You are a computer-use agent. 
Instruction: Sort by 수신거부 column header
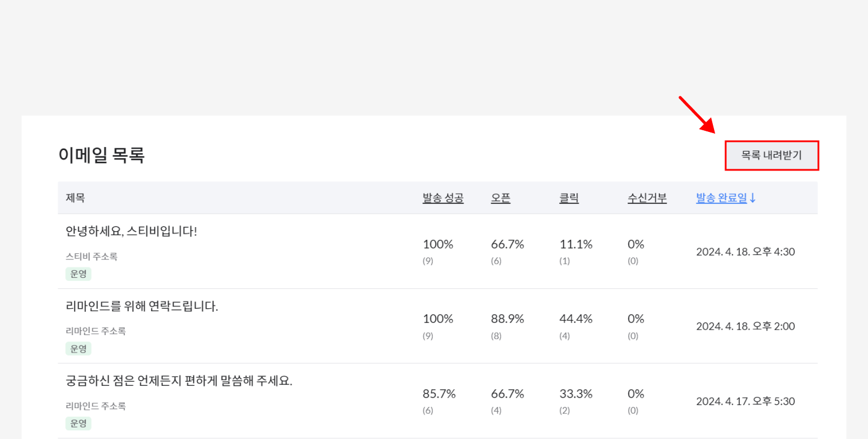click(x=647, y=198)
